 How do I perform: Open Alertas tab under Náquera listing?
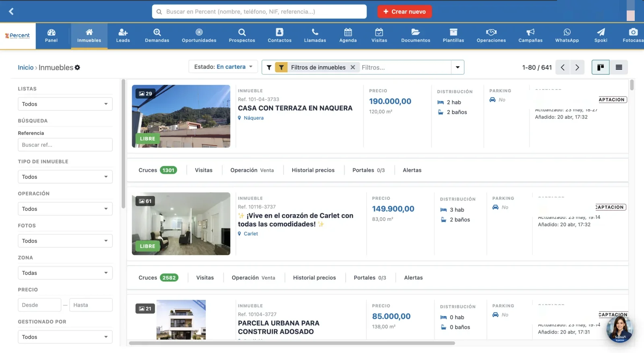point(412,170)
